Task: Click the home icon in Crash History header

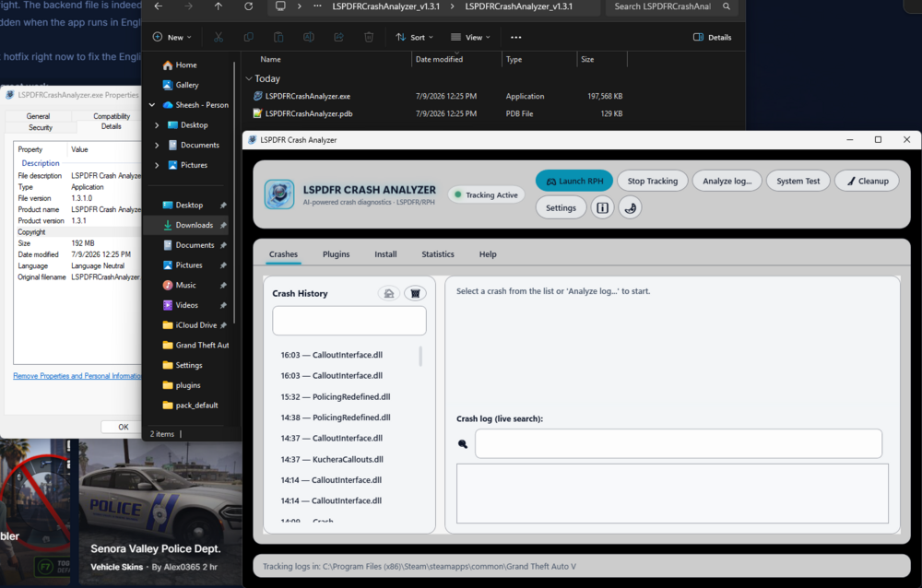Action: (x=389, y=293)
